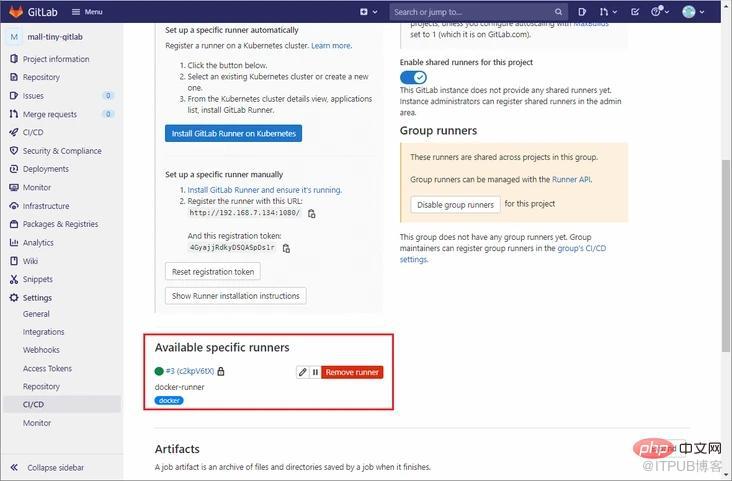Click the URL text http://192.168.7.134:1080/
Viewport: 732px width, 481px height.
pos(245,213)
